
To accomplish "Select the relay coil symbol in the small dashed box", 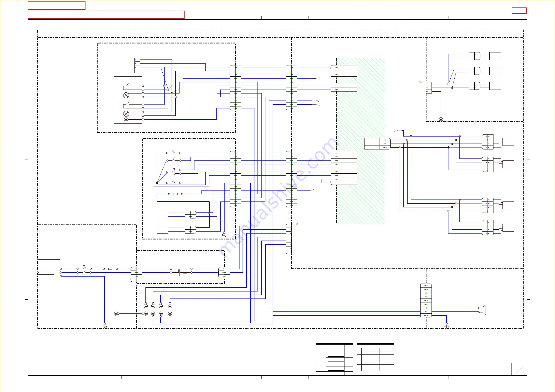I will click(179, 270).
